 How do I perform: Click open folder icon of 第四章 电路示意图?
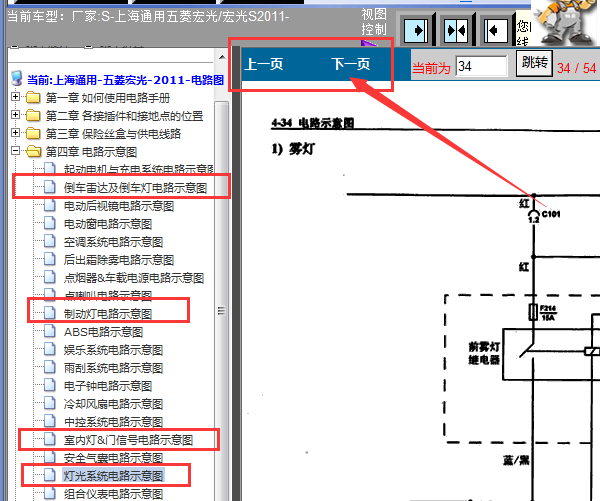(x=34, y=152)
